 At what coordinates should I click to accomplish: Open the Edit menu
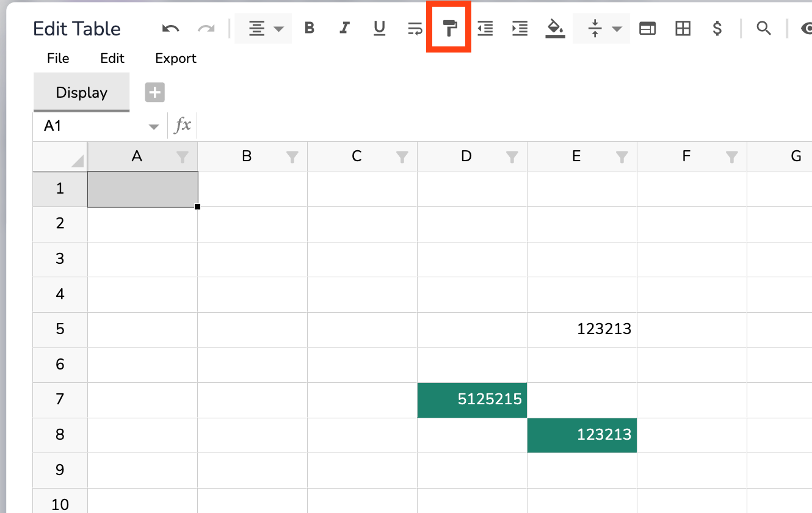112,59
